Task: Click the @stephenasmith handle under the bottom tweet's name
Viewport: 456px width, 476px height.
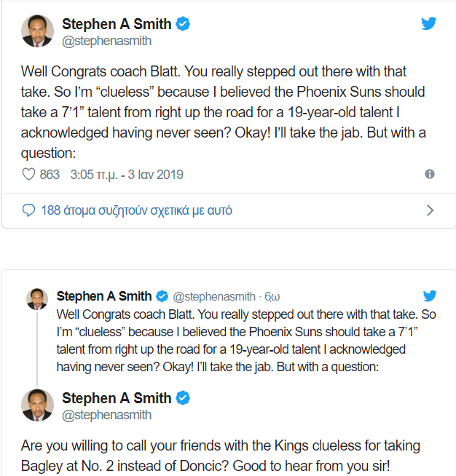Action: [106, 415]
